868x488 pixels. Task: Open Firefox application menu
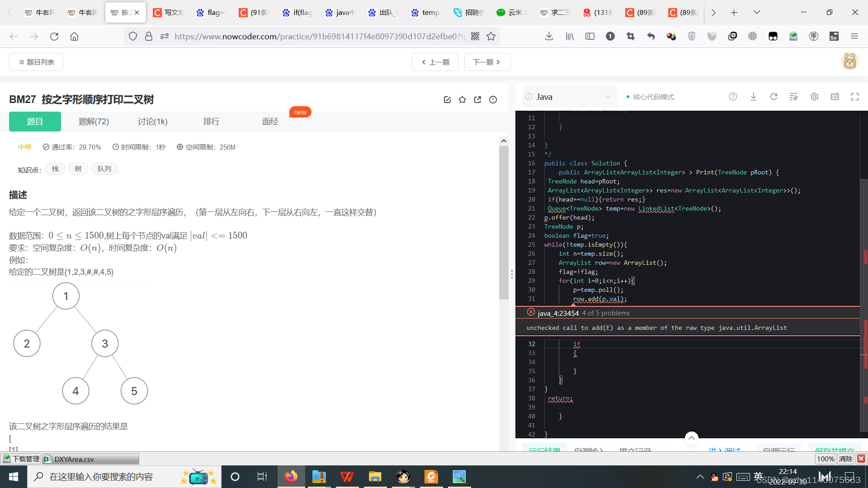[854, 37]
